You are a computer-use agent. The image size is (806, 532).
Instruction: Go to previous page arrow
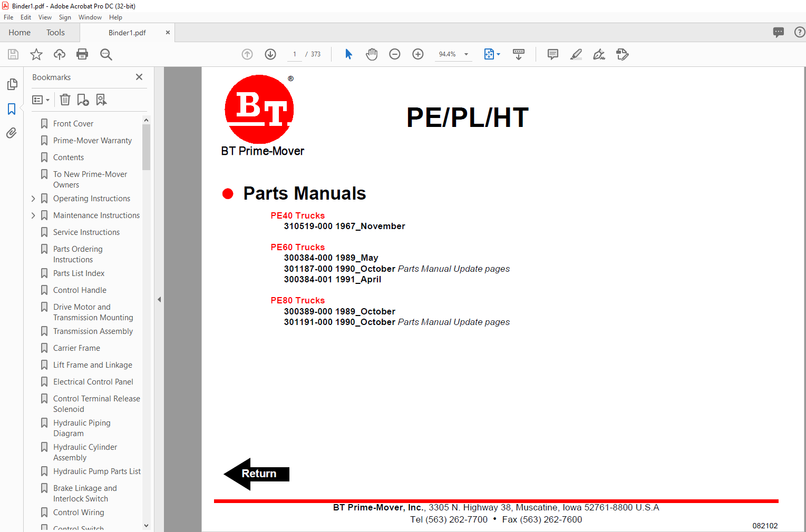(247, 54)
